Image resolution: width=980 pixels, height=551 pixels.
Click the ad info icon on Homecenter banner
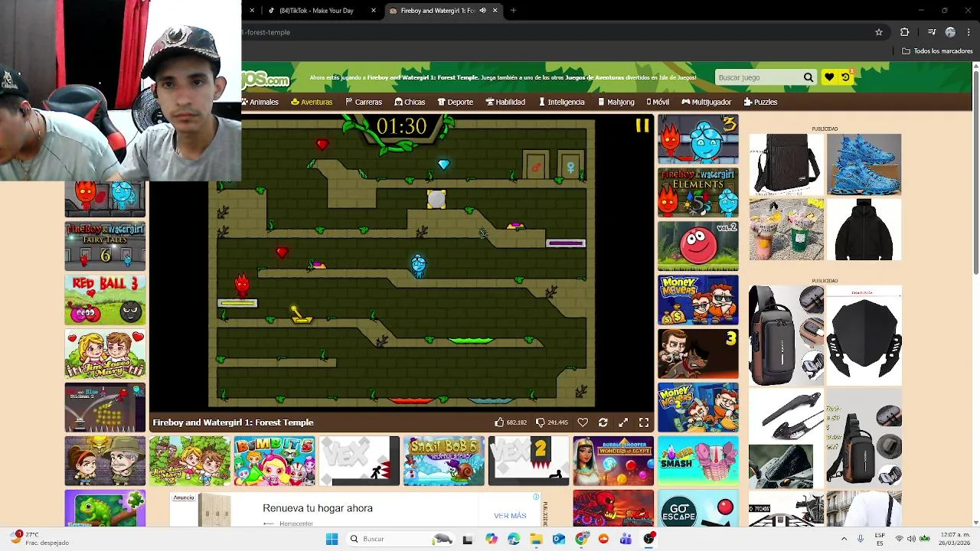point(536,497)
